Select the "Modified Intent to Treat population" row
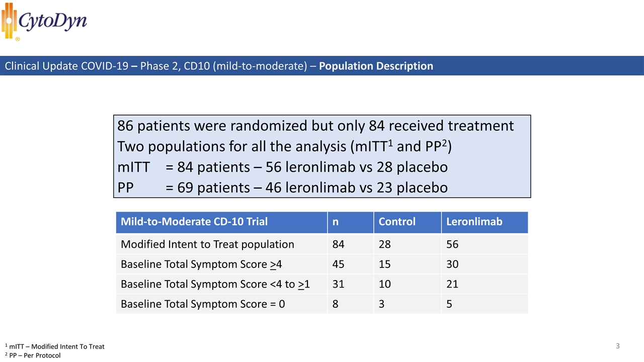This screenshot has width=644, height=362. tap(207, 244)
